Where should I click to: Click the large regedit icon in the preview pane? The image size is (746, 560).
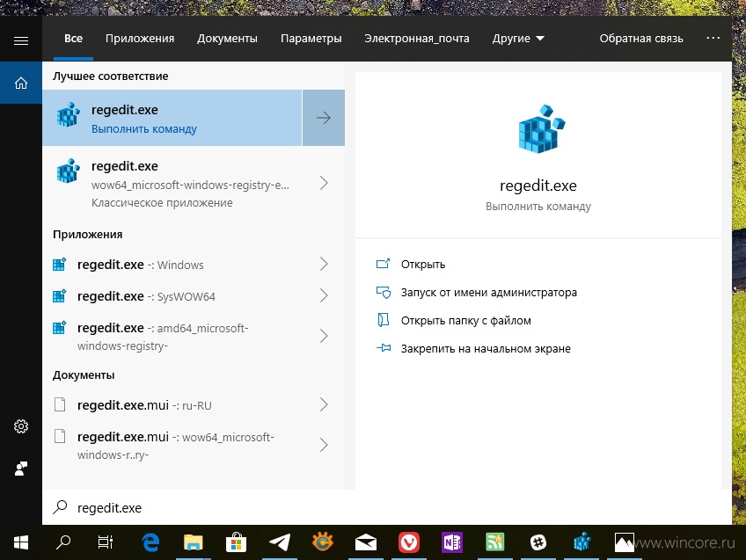[x=541, y=129]
